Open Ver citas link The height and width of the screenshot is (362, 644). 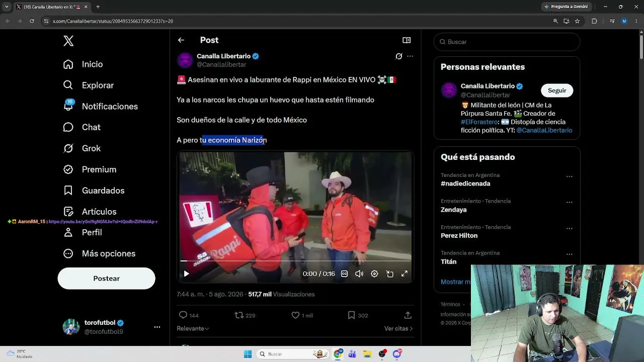pyautogui.click(x=398, y=328)
